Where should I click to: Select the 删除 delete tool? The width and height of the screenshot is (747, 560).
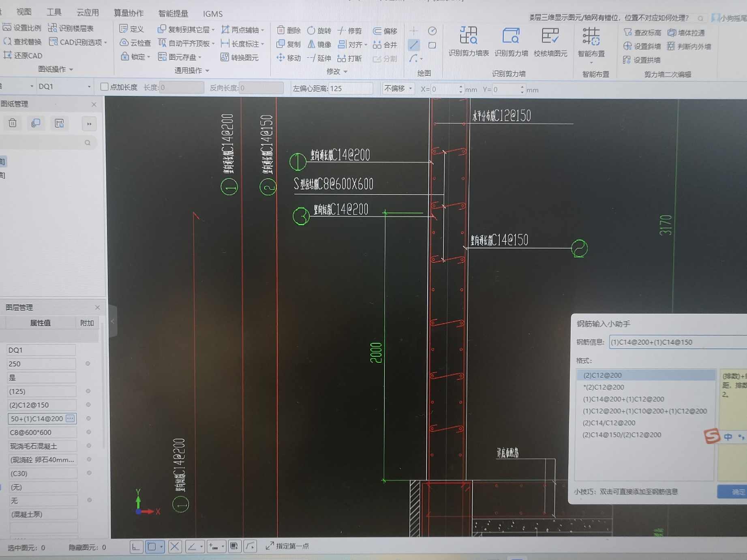pos(289,30)
